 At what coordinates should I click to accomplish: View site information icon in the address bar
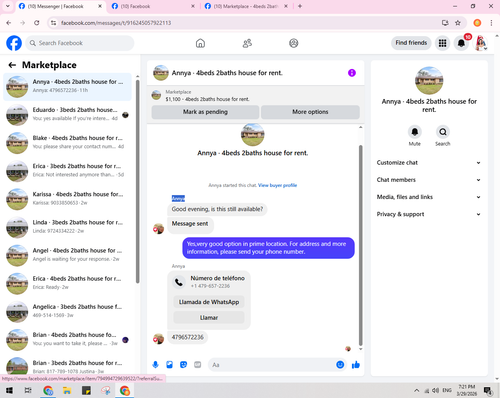[x=53, y=23]
